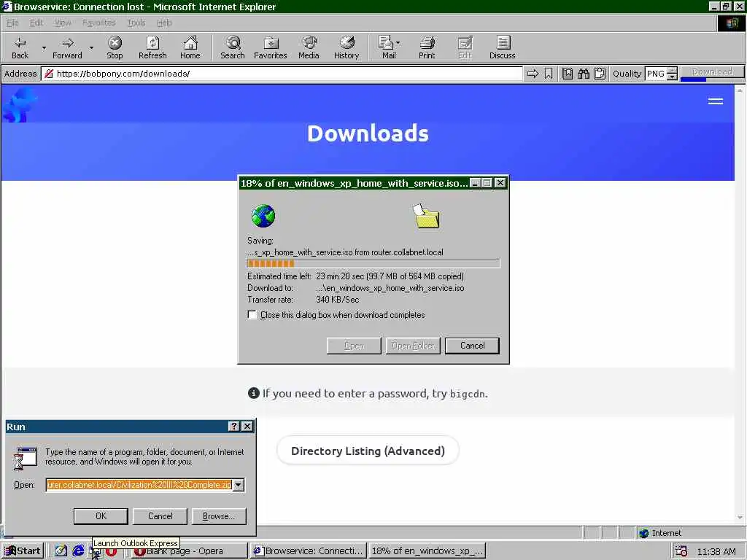The height and width of the screenshot is (560, 747).
Task: Print the page via Print icon
Action: point(427,47)
